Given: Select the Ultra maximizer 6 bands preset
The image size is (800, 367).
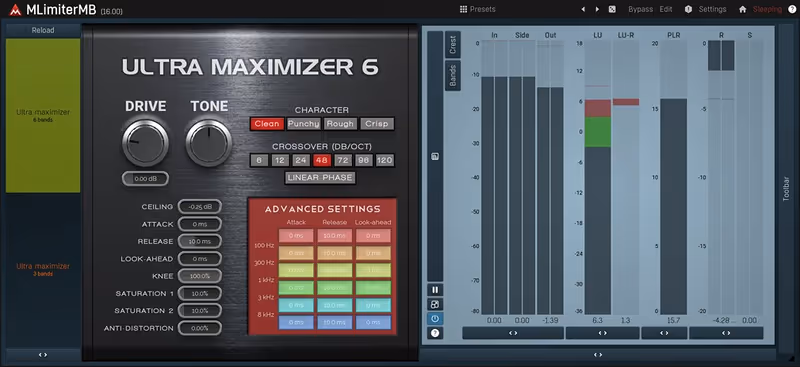Looking at the screenshot, I should point(43,115).
